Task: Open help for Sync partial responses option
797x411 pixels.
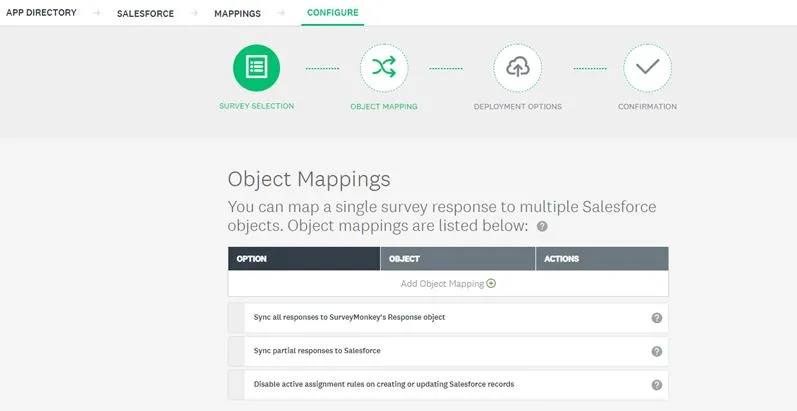Action: pos(657,352)
